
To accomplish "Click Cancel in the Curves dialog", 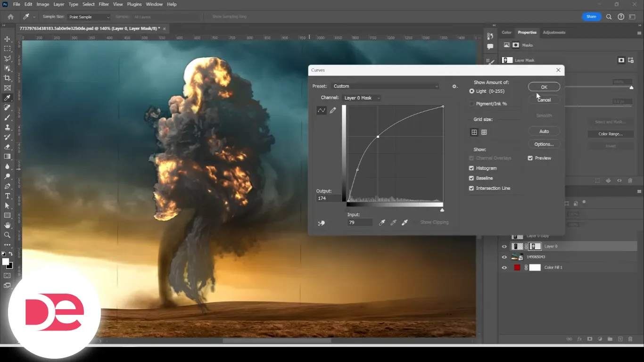I will point(544,100).
